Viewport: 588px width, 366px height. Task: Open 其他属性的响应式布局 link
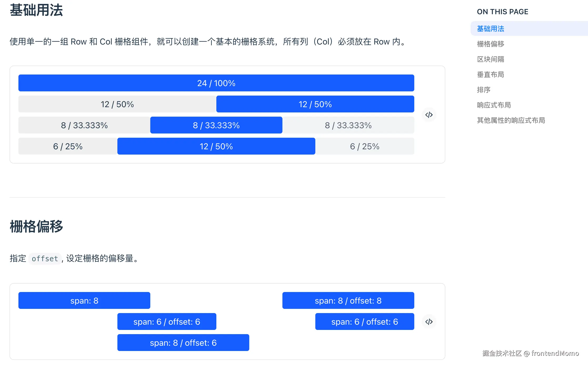(511, 120)
